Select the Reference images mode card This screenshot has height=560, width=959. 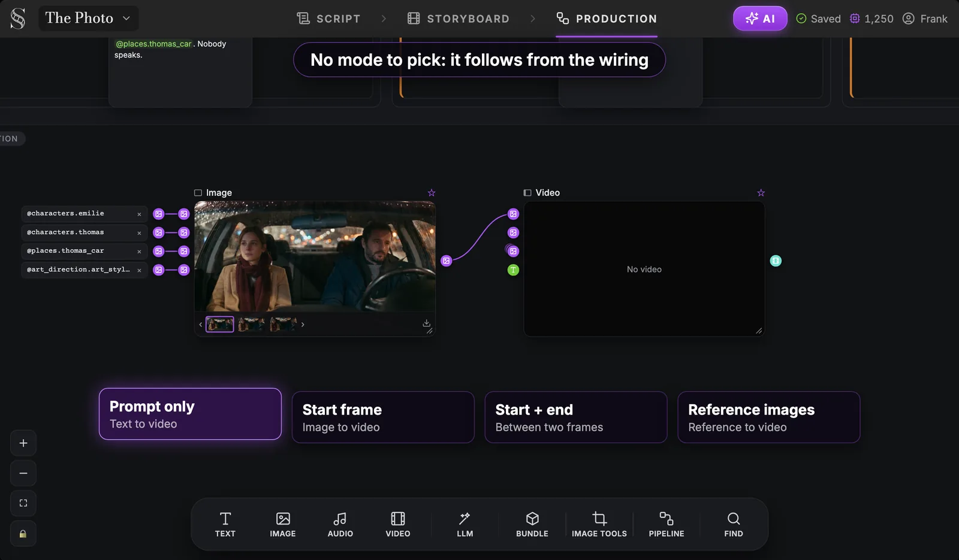pyautogui.click(x=769, y=417)
